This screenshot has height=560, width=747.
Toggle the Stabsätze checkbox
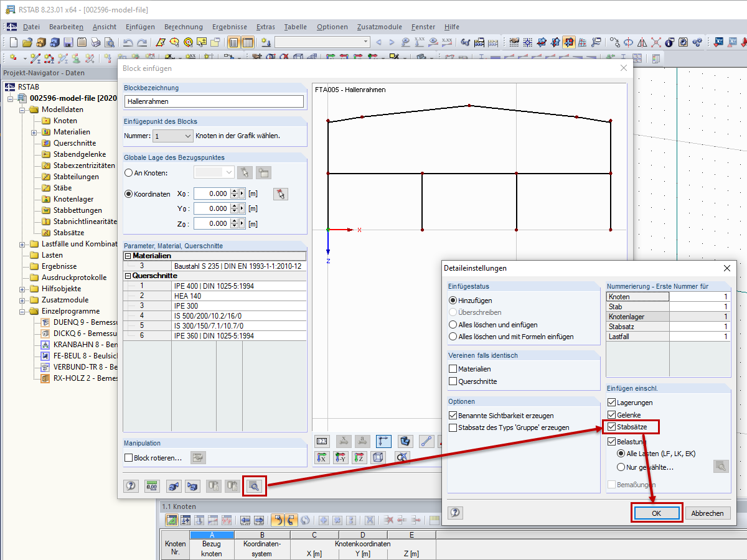[612, 427]
